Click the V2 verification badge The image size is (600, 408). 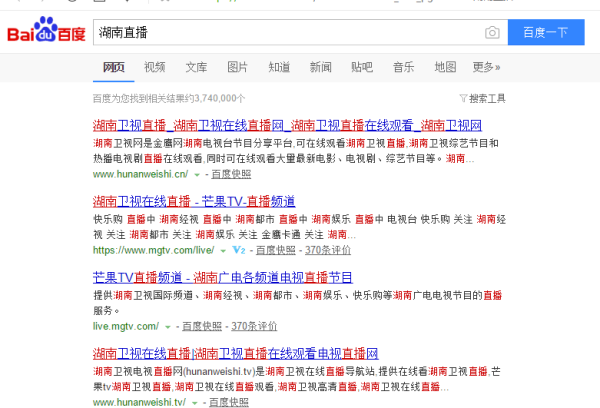tap(238, 250)
